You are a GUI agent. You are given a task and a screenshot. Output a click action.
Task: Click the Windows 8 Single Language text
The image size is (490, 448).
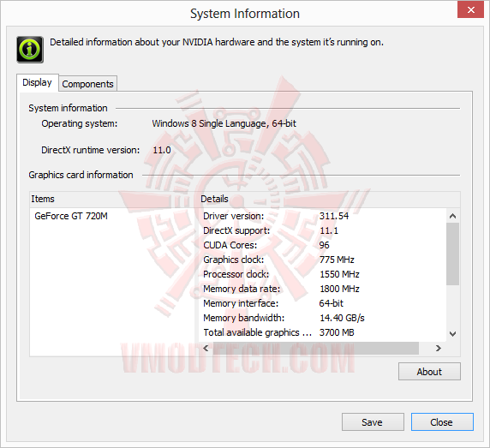pyautogui.click(x=224, y=123)
